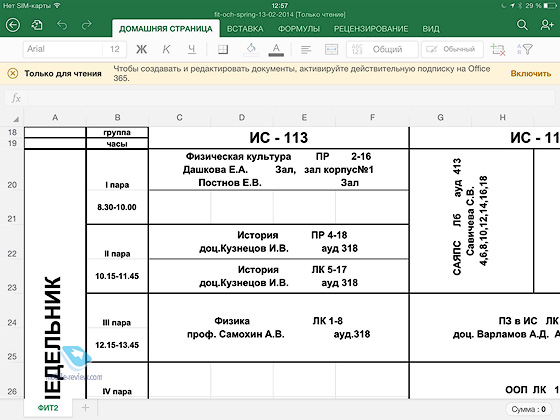Open the ФИТ2 sheet tab
560x420 pixels.
pyautogui.click(x=48, y=408)
